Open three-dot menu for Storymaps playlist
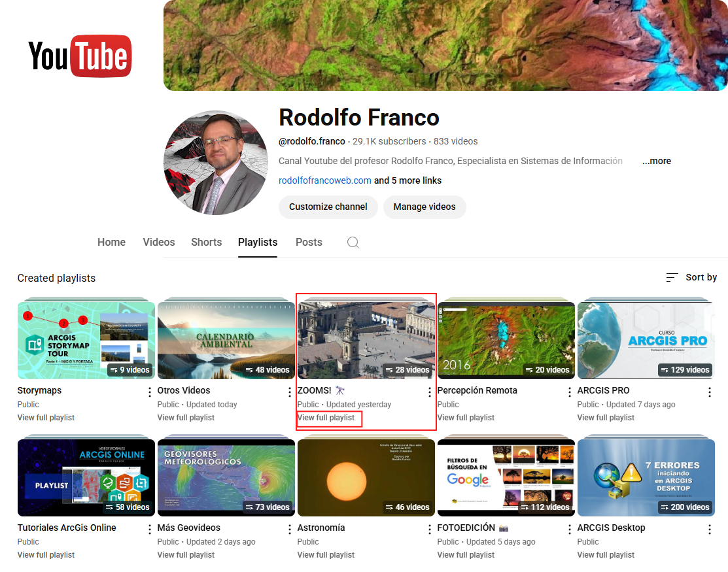 (x=150, y=392)
